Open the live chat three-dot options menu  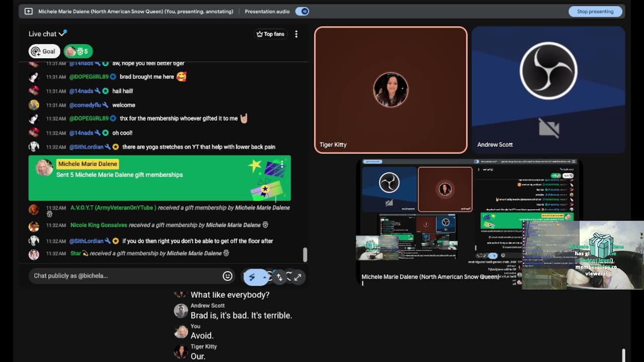point(296,34)
